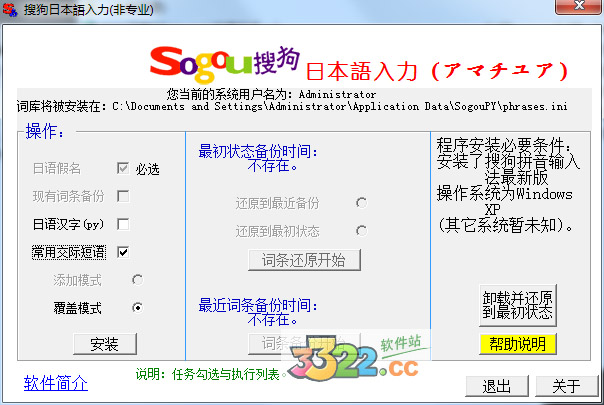Click the 程序安装必要条件 description text
The height and width of the screenshot is (405, 604).
[508, 185]
